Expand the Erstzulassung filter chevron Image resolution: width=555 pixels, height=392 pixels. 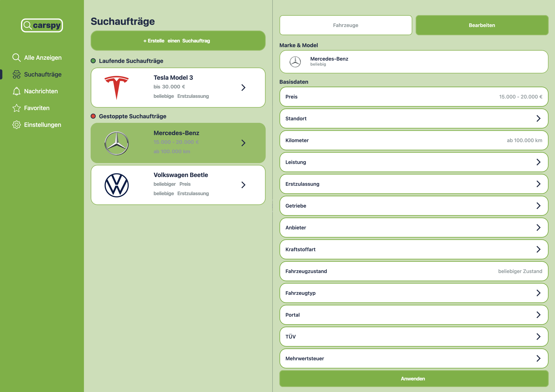coord(538,184)
